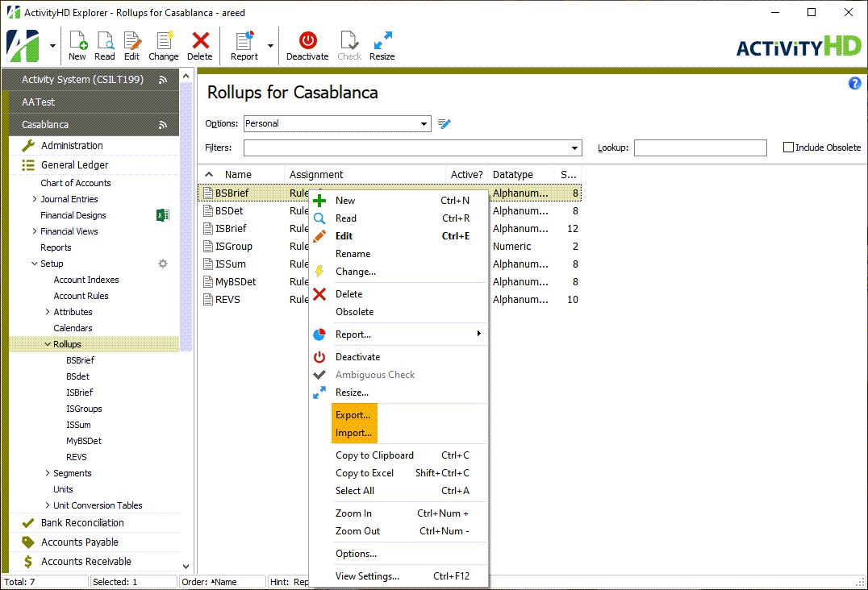Open the help question mark icon
The width and height of the screenshot is (868, 590).
pyautogui.click(x=854, y=84)
